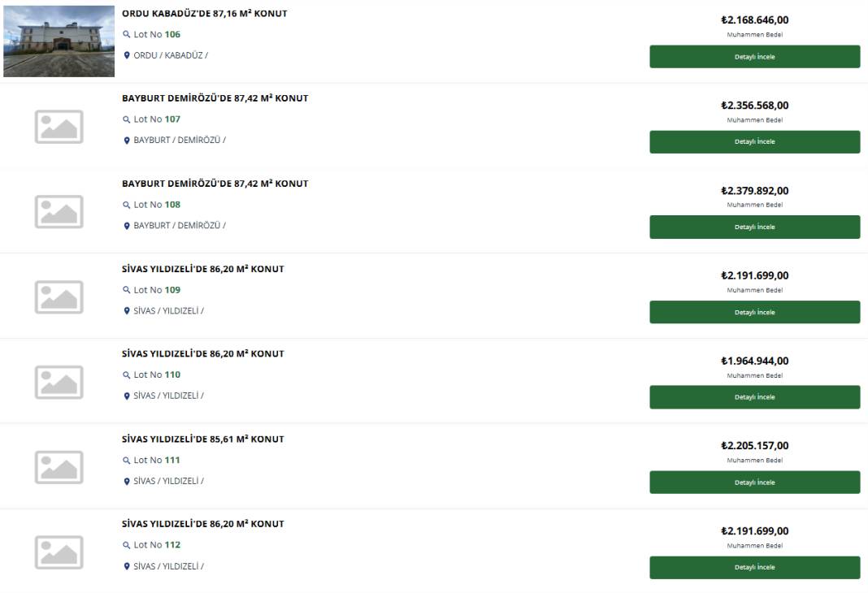Click the location pin icon for Lot 110

[126, 396]
